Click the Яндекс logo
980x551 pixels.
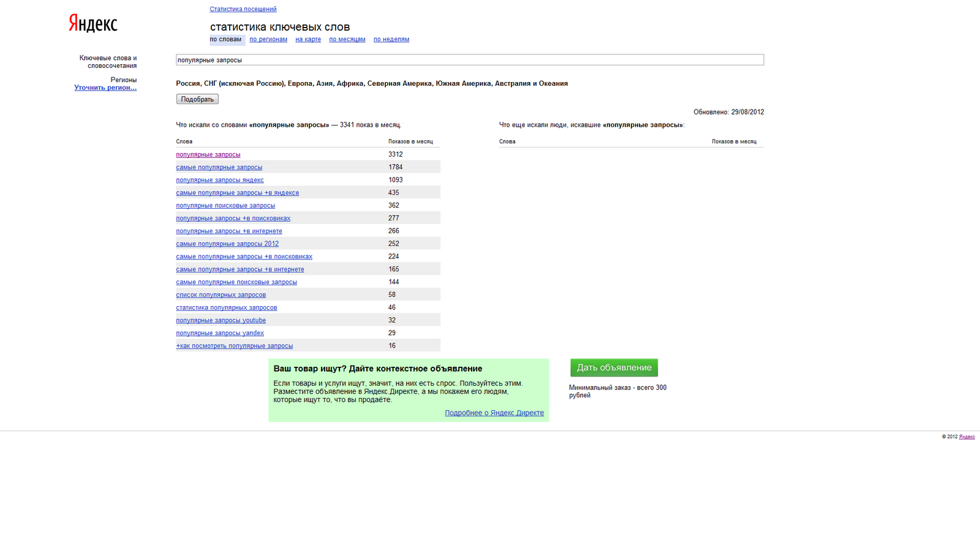tap(93, 24)
